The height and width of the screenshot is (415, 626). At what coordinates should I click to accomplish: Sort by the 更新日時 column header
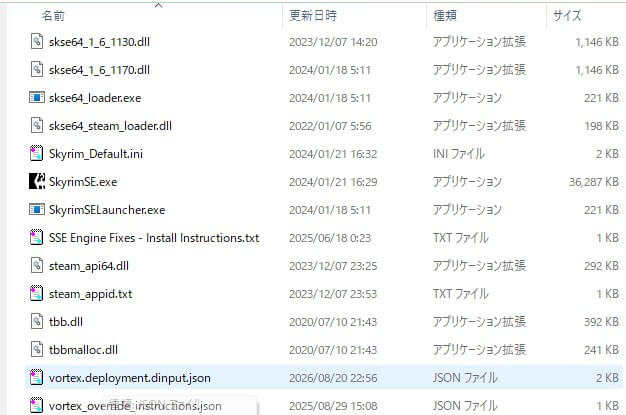[313, 16]
